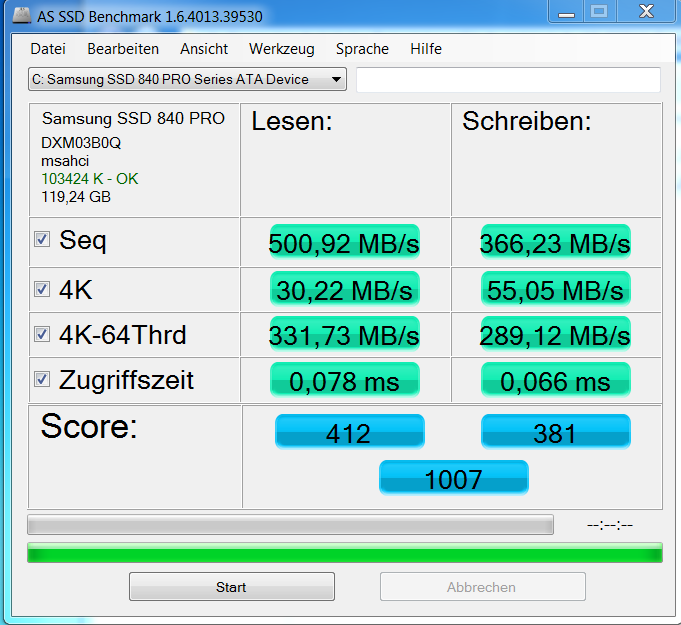Expand the drive selection dropdown arrow

[335, 79]
